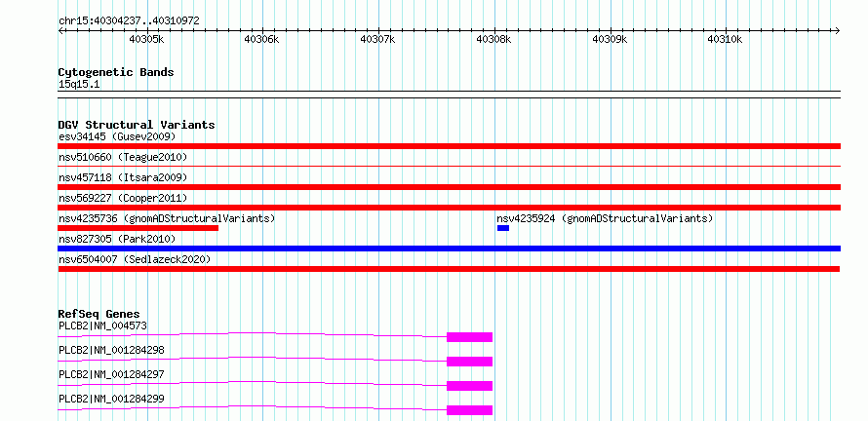Open PLCB2|NM_001284298 gene label

[x=111, y=350]
